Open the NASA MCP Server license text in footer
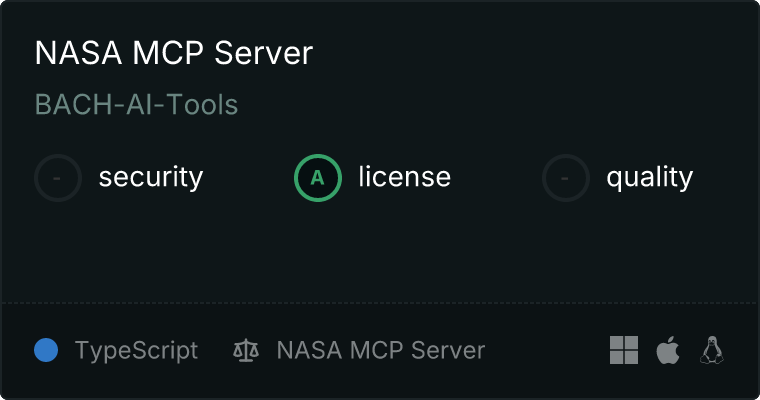The image size is (760, 400). (x=380, y=350)
